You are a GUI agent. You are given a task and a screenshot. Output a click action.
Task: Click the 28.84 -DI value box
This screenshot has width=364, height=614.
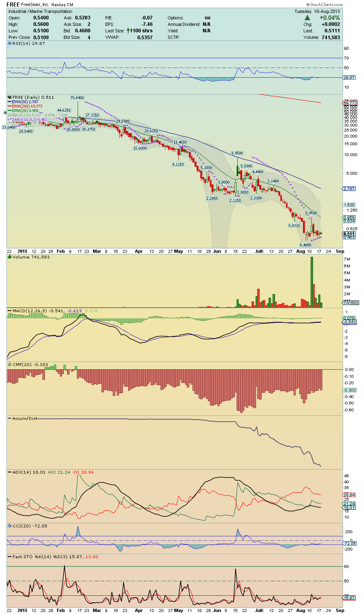(349, 495)
